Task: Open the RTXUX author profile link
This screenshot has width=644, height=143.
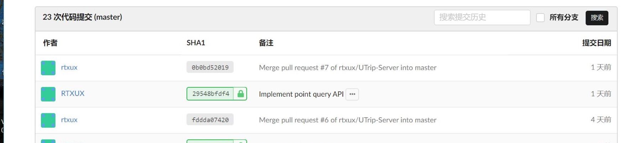Action: [73, 93]
